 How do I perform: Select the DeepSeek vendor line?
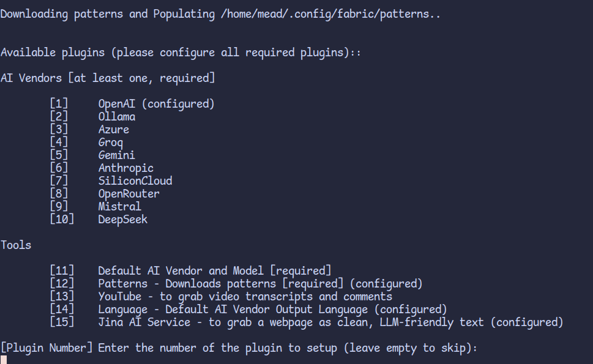99,219
